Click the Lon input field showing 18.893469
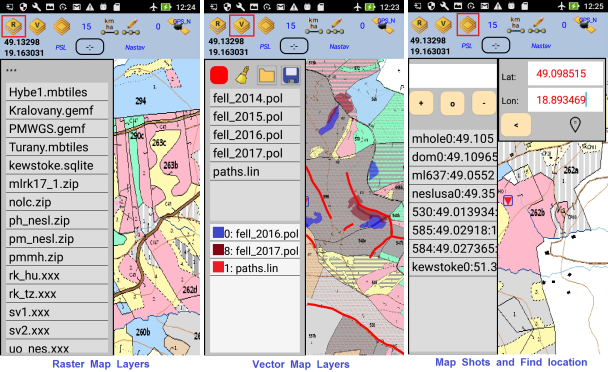Image resolution: width=608 pixels, height=372 pixels. [x=565, y=100]
